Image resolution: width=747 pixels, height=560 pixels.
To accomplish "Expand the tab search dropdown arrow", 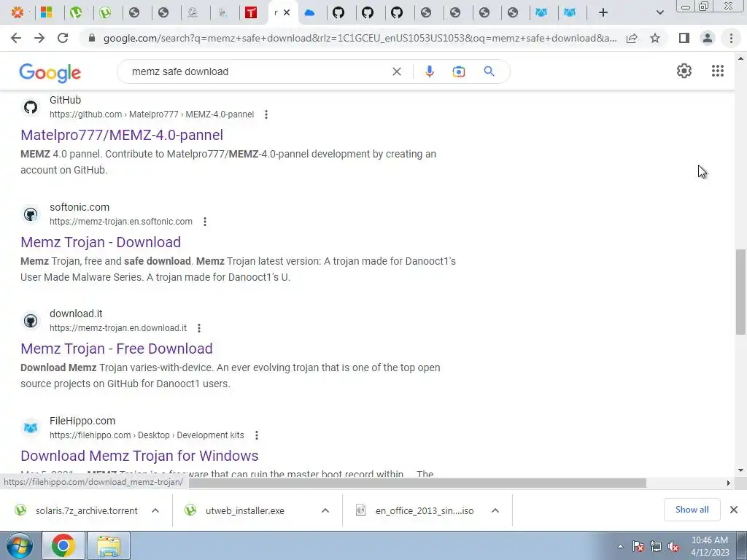I will [x=659, y=12].
